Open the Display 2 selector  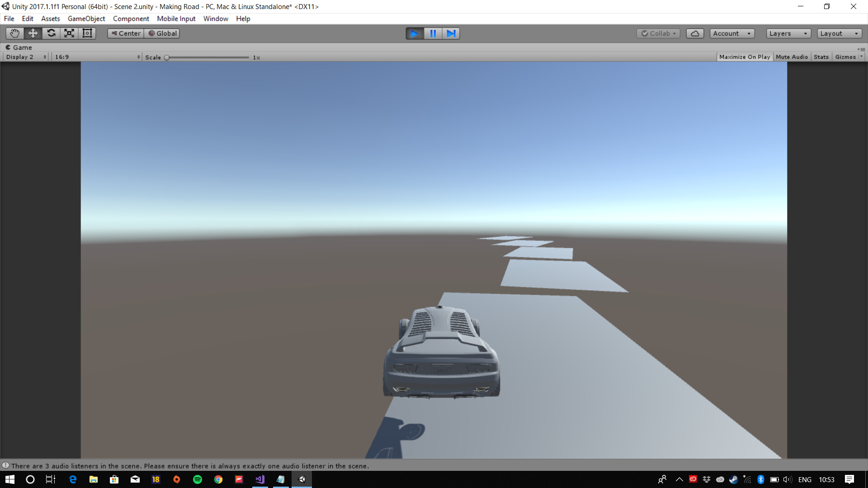pos(25,56)
